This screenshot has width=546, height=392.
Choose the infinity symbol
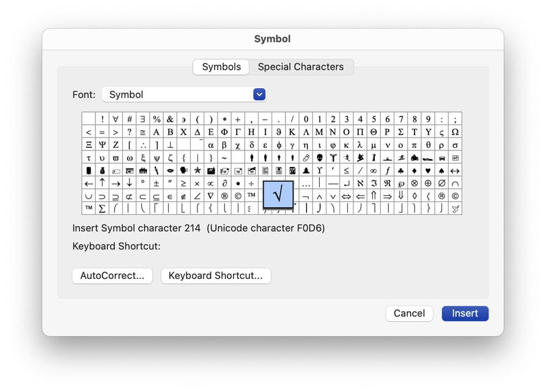(x=374, y=171)
